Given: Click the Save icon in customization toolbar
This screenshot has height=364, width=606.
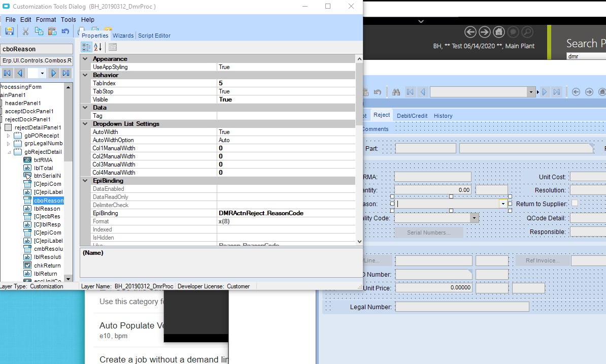Looking at the screenshot, I should coord(10,31).
